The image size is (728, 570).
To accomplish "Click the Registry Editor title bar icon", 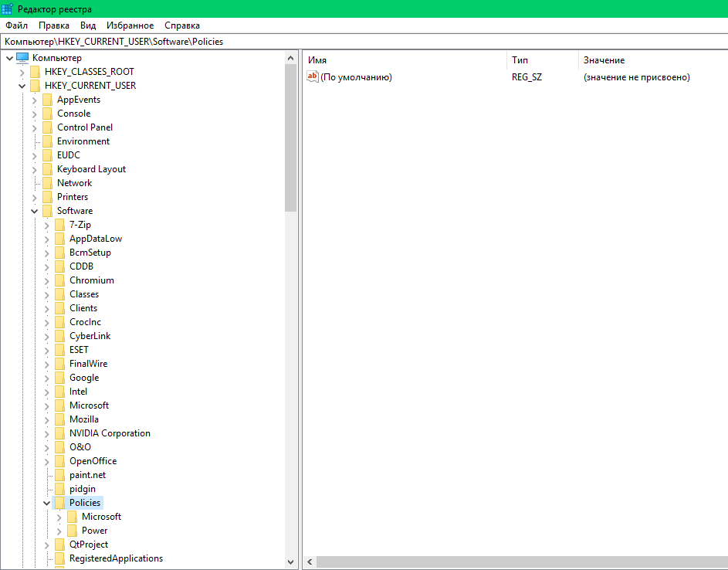I will pos(8,8).
